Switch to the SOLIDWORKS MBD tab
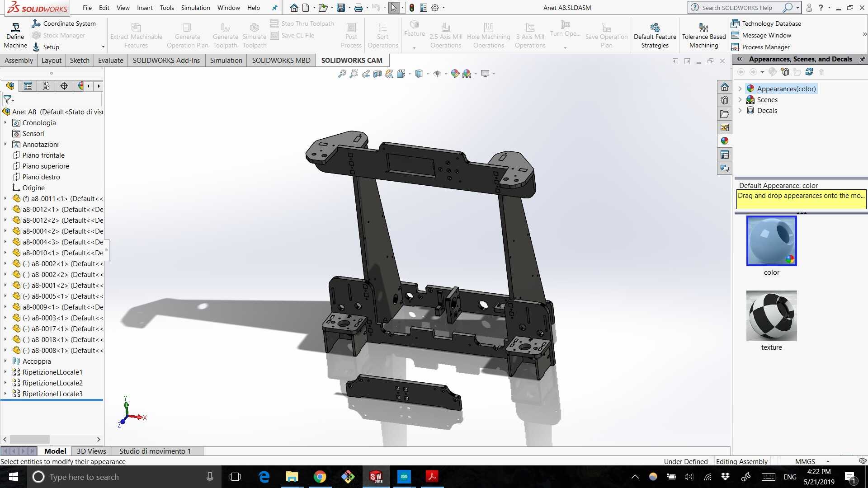 pos(281,60)
